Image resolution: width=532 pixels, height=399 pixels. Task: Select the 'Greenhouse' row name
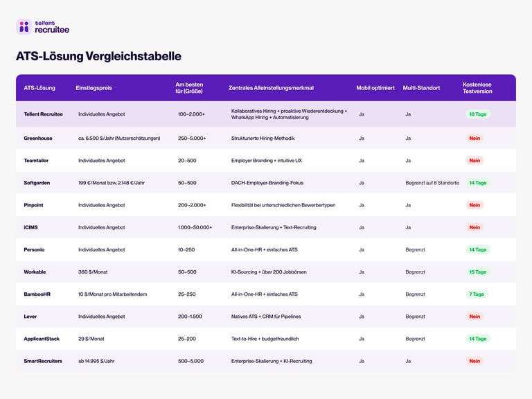(38, 139)
